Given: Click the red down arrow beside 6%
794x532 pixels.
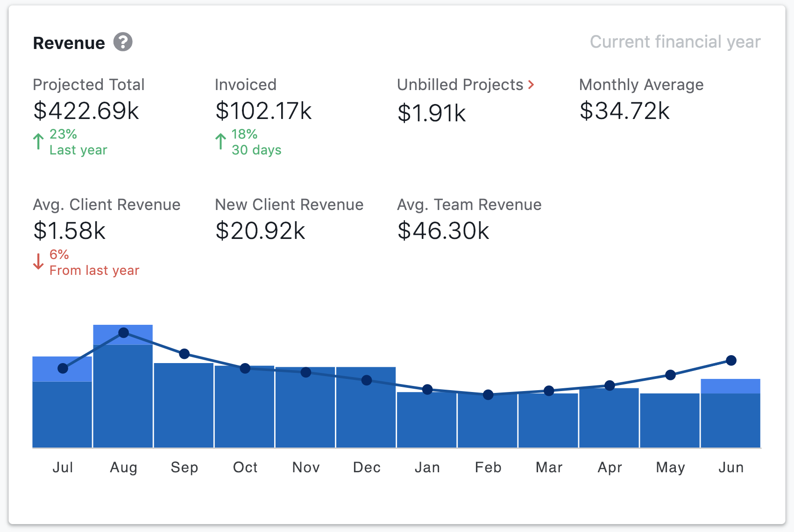Looking at the screenshot, I should pos(38,261).
